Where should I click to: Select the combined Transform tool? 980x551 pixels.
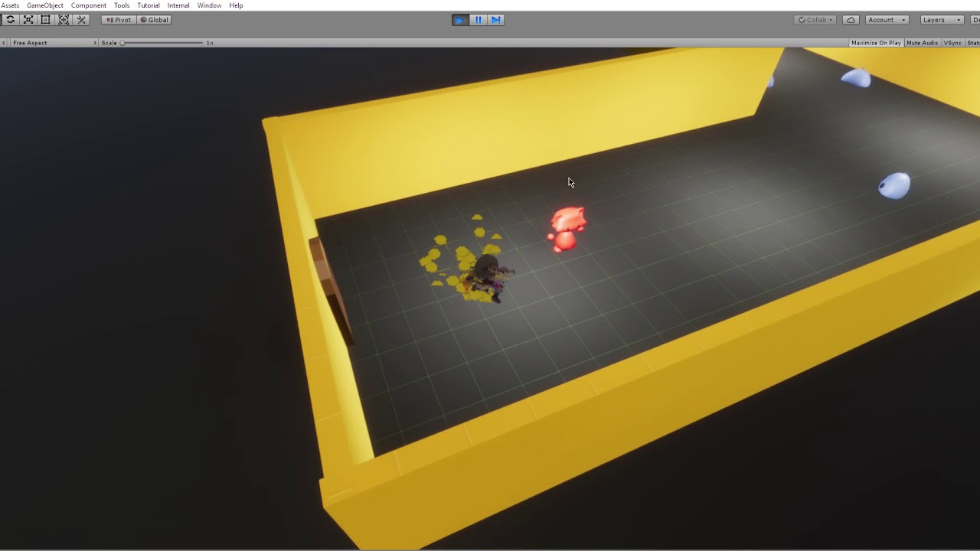64,20
